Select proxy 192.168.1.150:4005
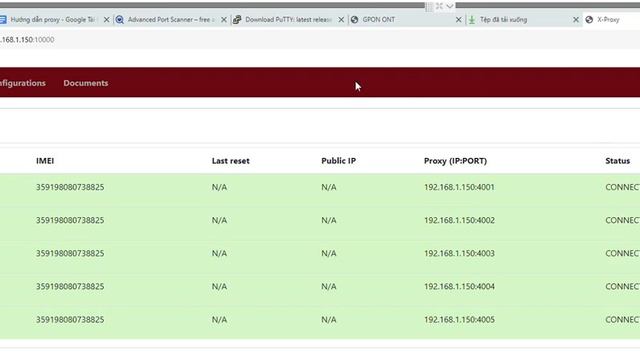Viewport: 640px width, 360px height. tap(459, 320)
